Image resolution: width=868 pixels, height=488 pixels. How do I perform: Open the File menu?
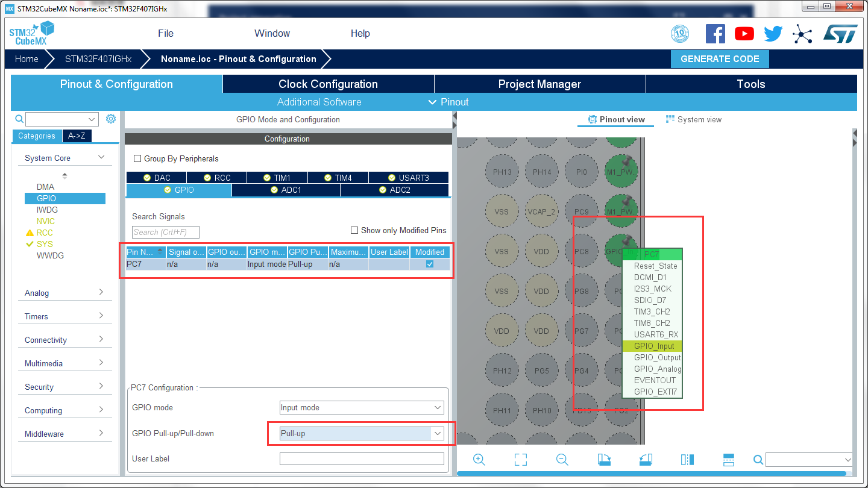pyautogui.click(x=166, y=33)
